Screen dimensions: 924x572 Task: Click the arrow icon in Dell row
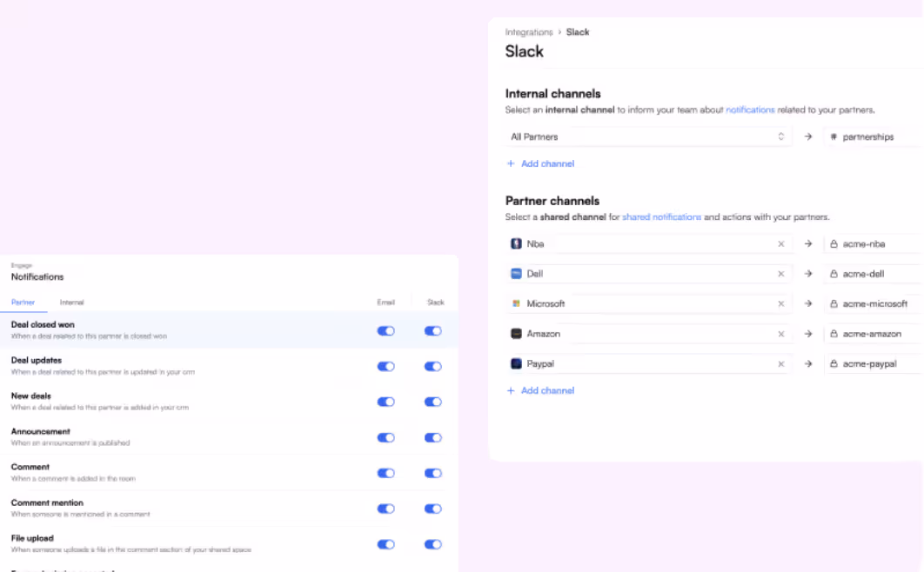coord(808,274)
